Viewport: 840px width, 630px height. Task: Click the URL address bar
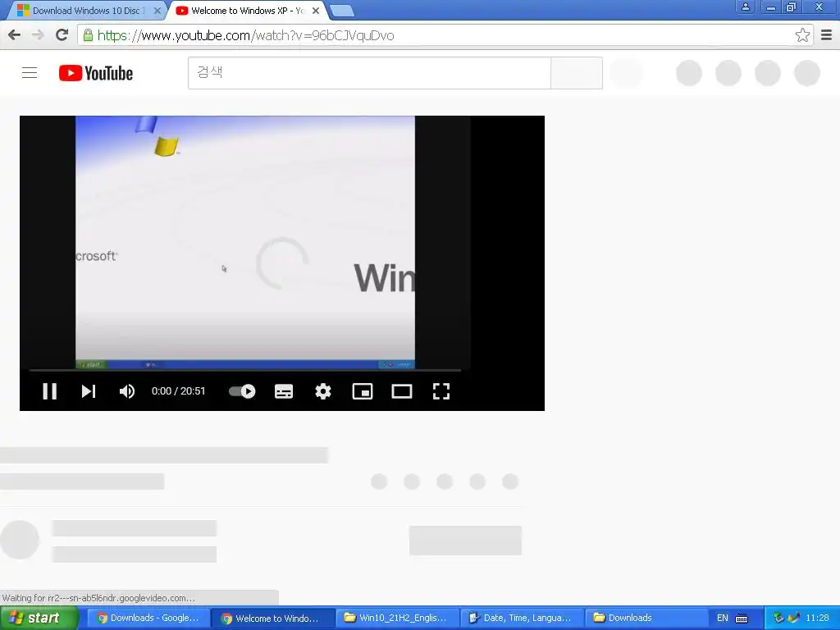pyautogui.click(x=445, y=35)
